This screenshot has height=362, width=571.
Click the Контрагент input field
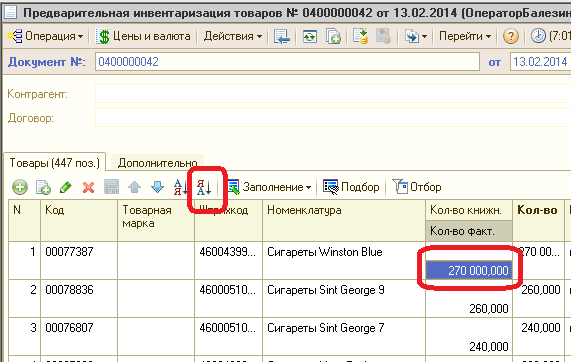tap(333, 94)
